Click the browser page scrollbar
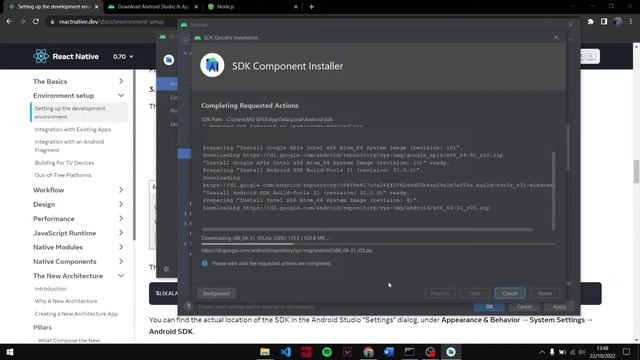Viewport: 640px width, 360px height. click(x=636, y=171)
